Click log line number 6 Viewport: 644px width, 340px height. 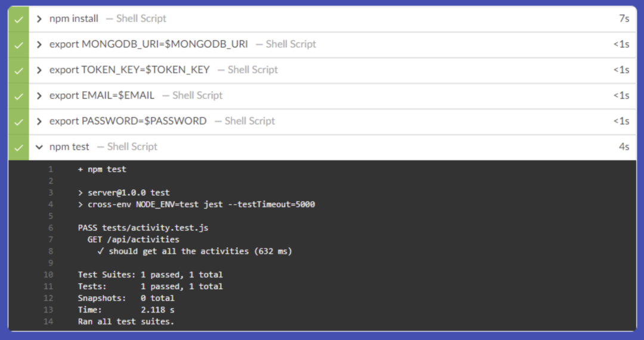pyautogui.click(x=51, y=228)
